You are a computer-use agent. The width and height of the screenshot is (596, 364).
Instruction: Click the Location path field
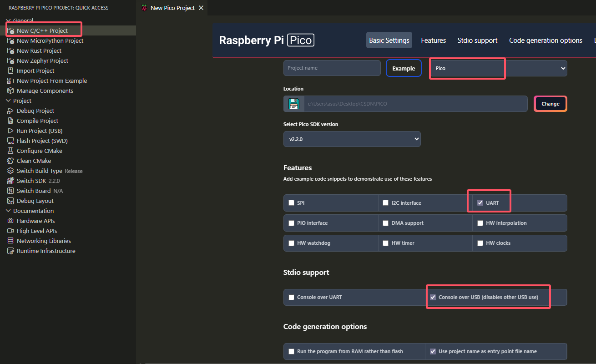pyautogui.click(x=416, y=104)
